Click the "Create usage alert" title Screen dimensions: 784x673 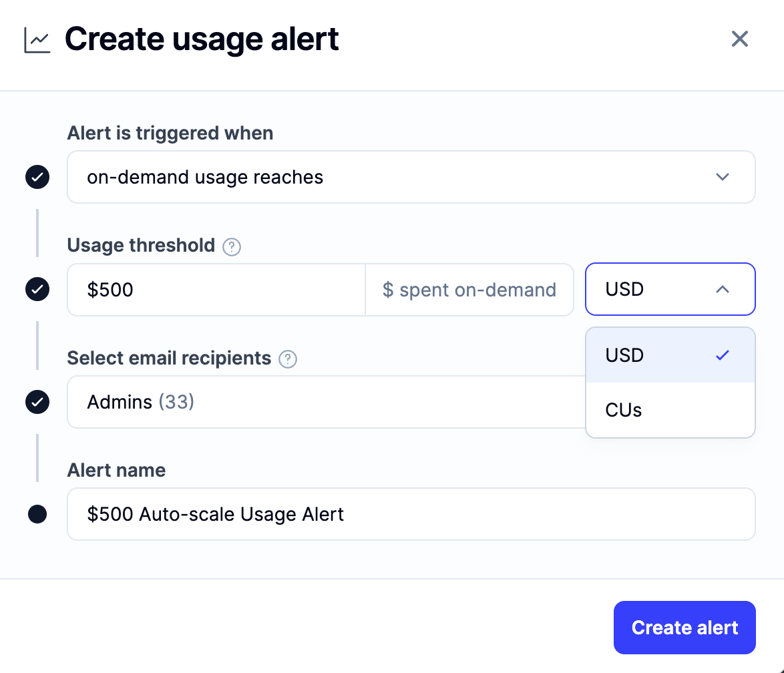(202, 39)
